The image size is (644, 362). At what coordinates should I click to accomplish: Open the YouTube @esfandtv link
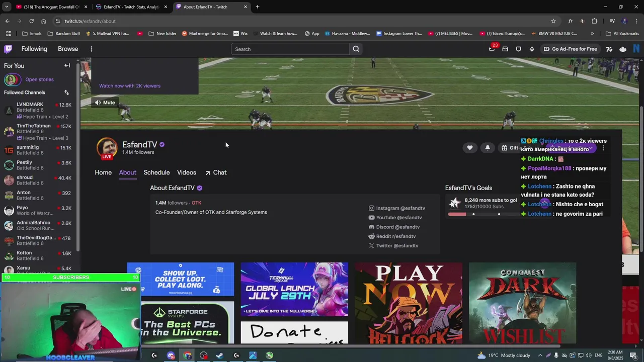pos(395,218)
